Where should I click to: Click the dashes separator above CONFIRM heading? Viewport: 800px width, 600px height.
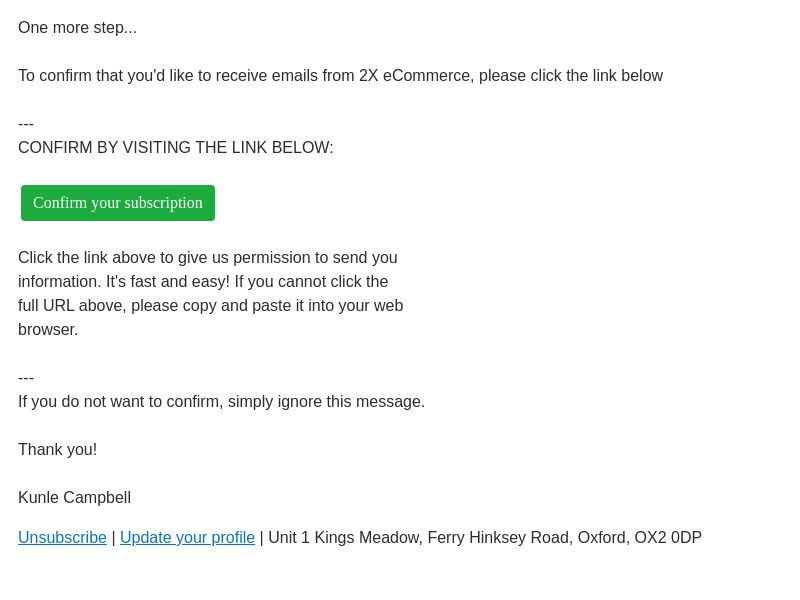click(x=26, y=124)
